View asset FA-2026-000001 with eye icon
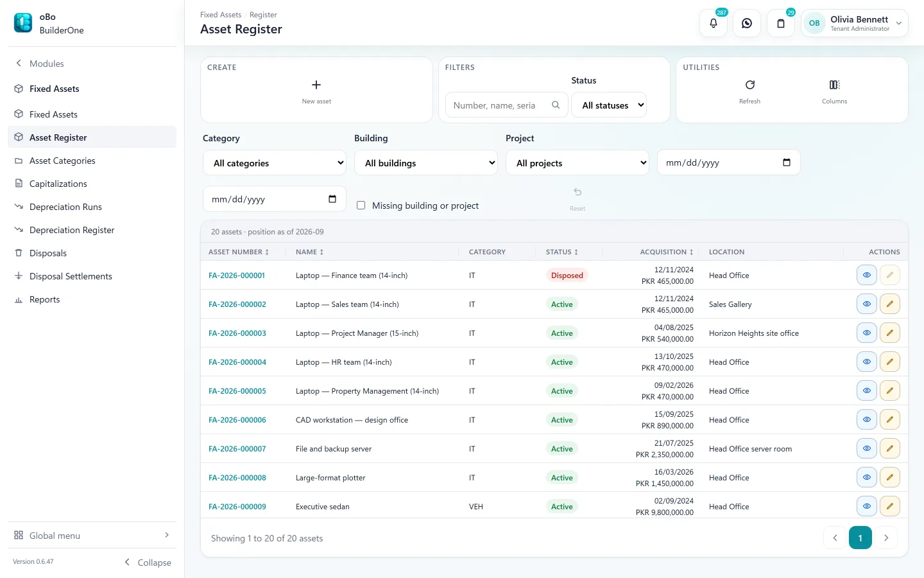The width and height of the screenshot is (924, 578). [867, 275]
